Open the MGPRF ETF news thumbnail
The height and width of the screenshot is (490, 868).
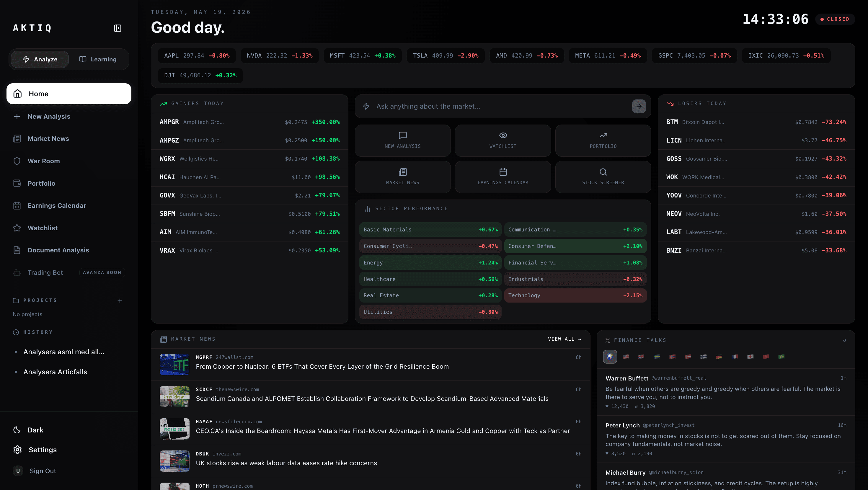pyautogui.click(x=174, y=365)
